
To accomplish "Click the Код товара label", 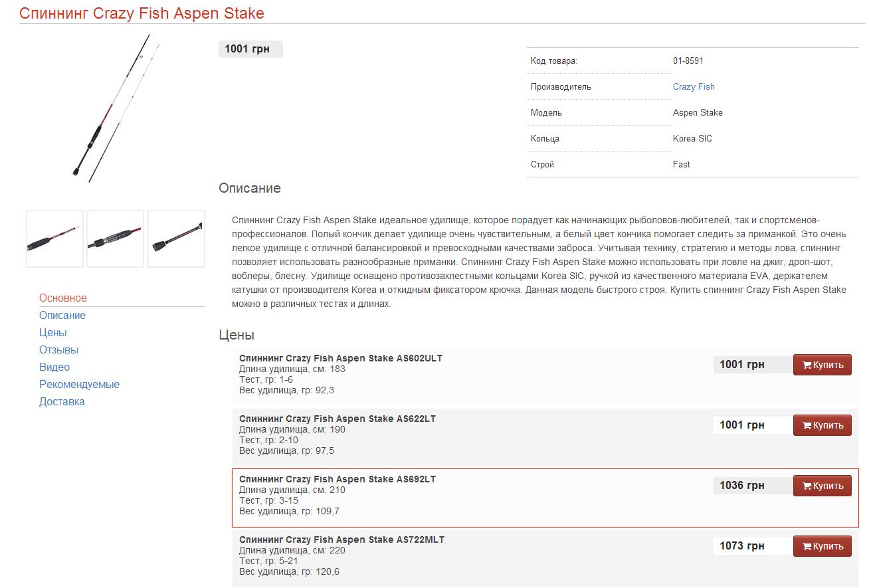I will [x=554, y=60].
